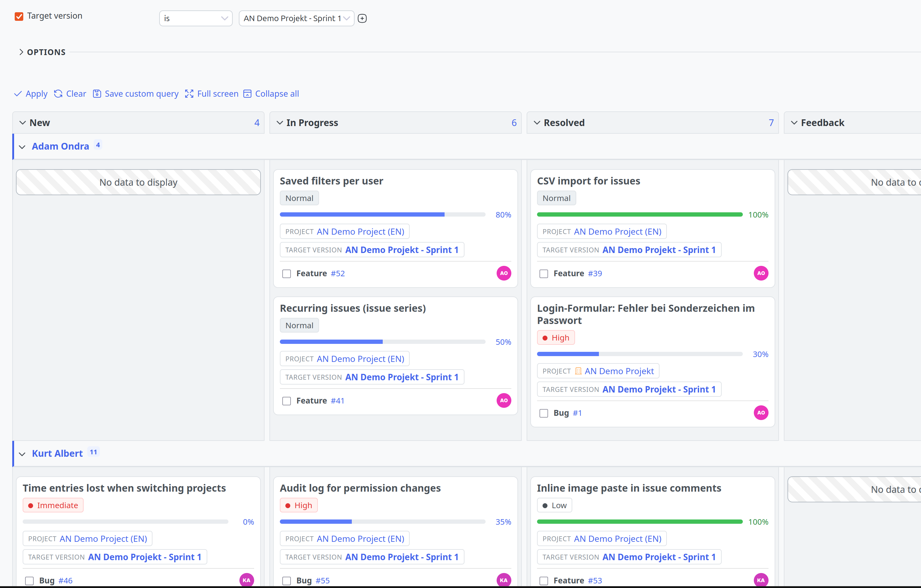Click the 80% progress bar on Saved filters card
The image size is (921, 588).
pyautogui.click(x=382, y=215)
